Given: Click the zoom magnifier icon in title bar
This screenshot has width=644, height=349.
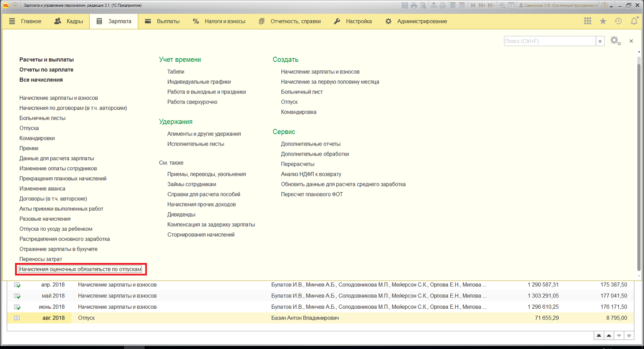Looking at the screenshot, I should (x=502, y=5).
